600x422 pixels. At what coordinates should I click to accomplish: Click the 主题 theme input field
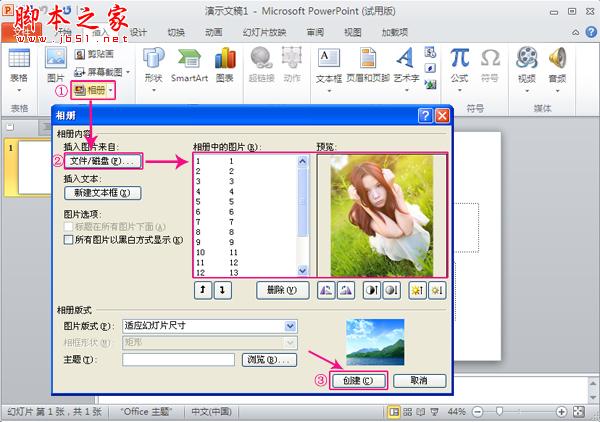pyautogui.click(x=179, y=360)
